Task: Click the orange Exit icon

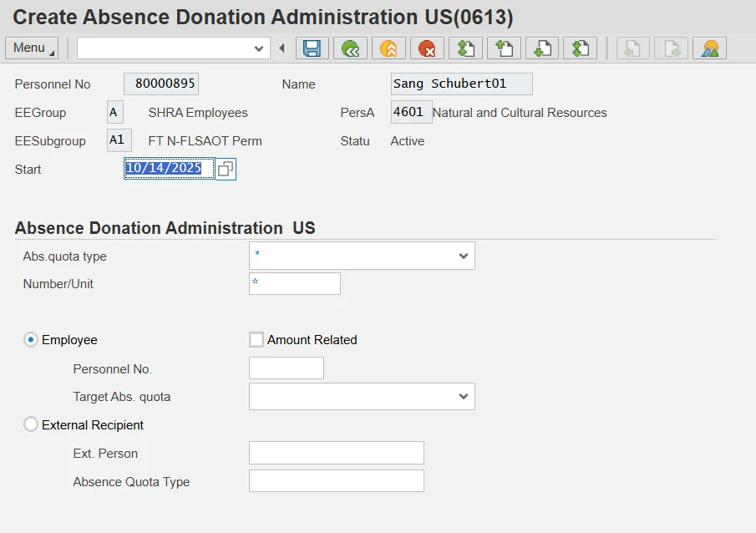Action: (x=388, y=48)
